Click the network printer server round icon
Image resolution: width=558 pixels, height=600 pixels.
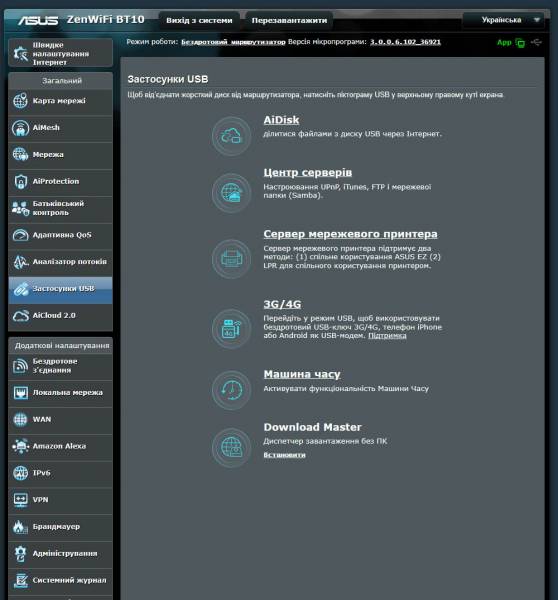click(231, 259)
